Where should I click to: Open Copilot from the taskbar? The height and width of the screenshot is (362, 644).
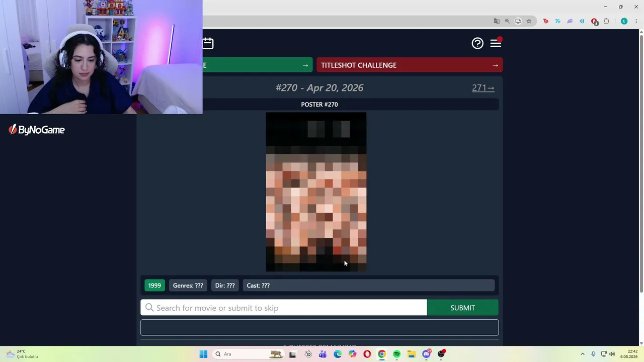point(352,354)
